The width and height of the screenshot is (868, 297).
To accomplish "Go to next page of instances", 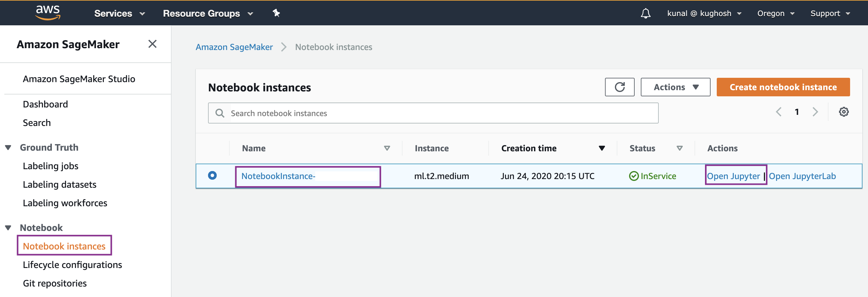I will pos(815,111).
